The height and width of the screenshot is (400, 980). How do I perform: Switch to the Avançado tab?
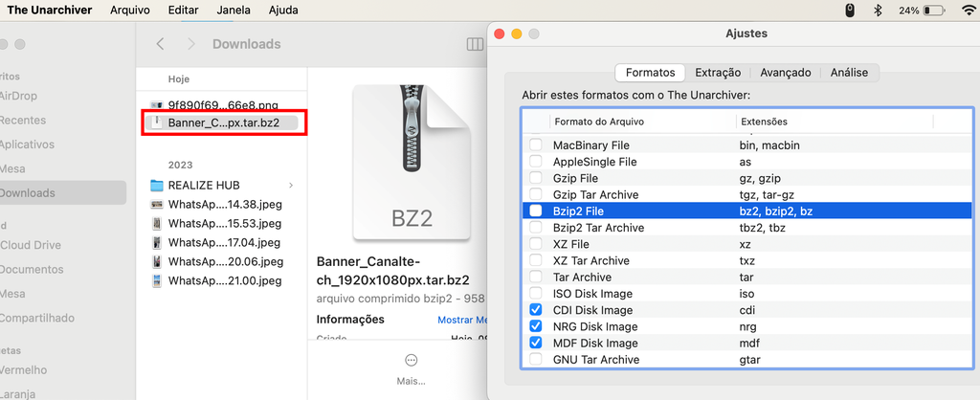(x=785, y=73)
